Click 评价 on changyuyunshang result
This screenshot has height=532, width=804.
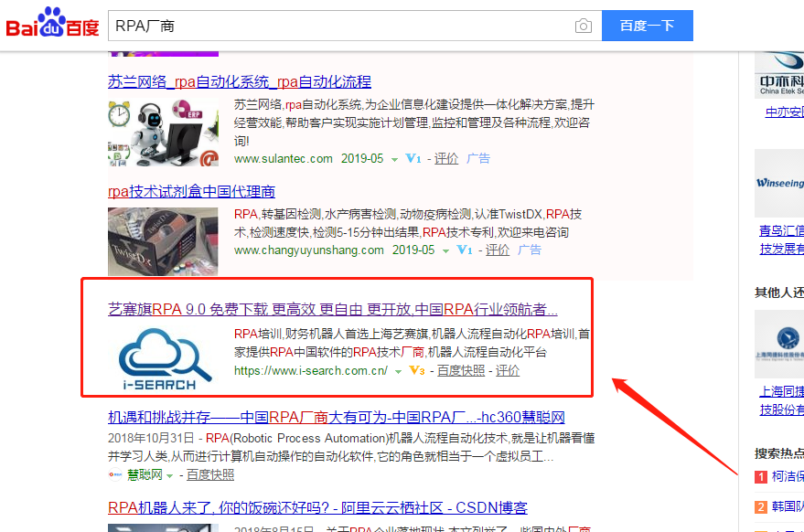tap(498, 250)
